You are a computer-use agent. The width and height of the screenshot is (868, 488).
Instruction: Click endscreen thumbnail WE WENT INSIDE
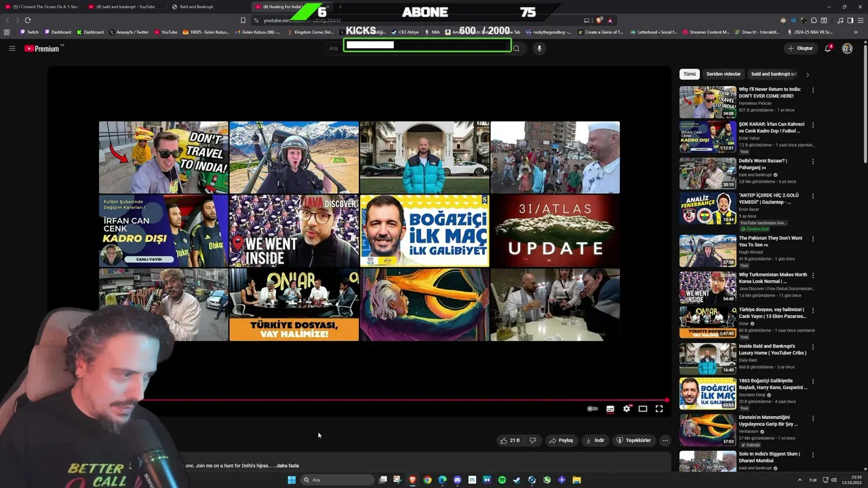coord(294,231)
